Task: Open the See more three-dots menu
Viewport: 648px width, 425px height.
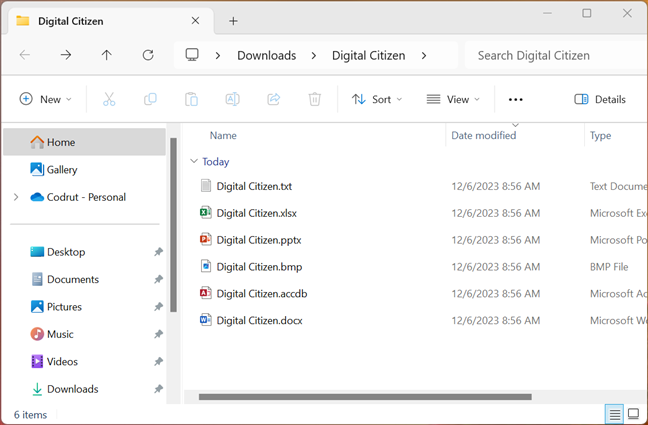Action: (x=516, y=99)
